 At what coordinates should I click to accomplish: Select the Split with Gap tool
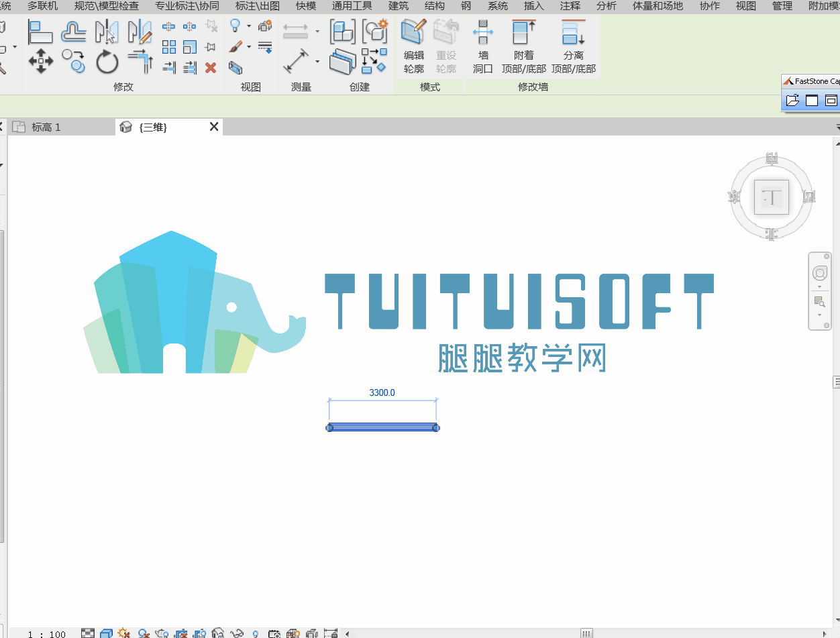189,27
